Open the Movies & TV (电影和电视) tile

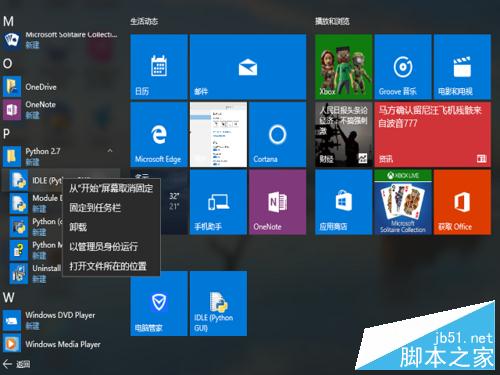click(462, 67)
